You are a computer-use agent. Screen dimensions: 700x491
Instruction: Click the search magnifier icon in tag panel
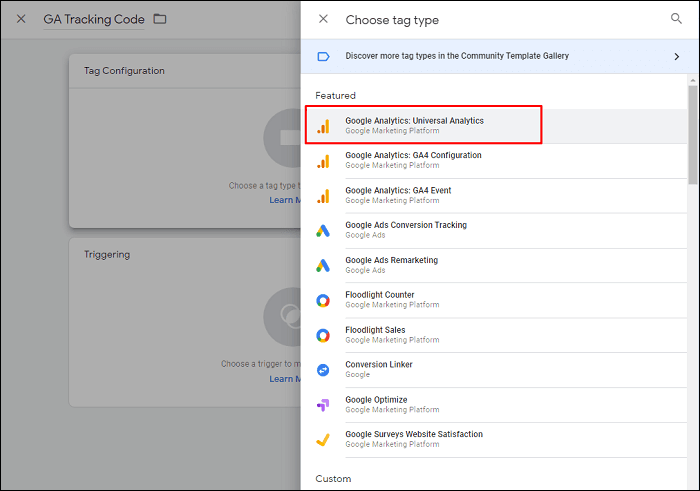click(x=676, y=18)
